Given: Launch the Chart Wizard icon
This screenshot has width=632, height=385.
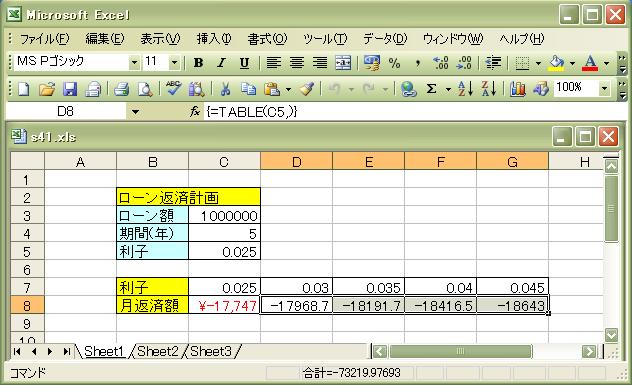Looking at the screenshot, I should point(518,89).
